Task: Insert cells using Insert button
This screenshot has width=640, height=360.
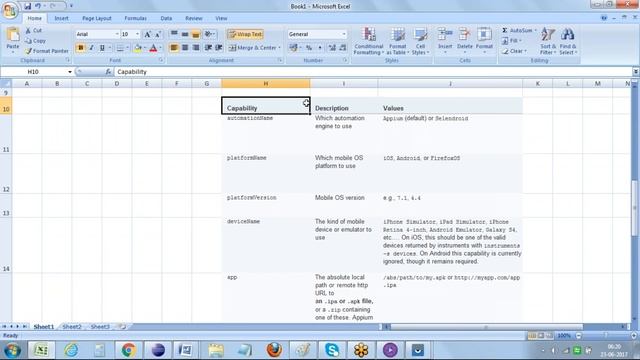Action: [445, 41]
